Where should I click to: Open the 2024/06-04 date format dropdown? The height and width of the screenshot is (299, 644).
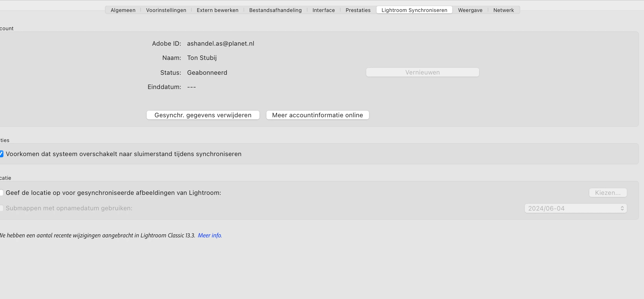click(576, 209)
